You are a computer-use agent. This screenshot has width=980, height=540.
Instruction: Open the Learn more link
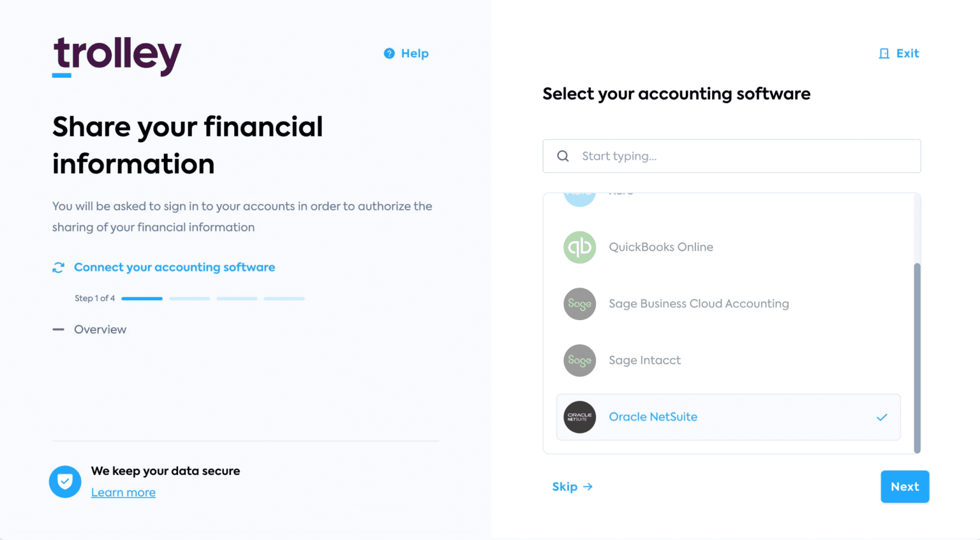pos(123,492)
